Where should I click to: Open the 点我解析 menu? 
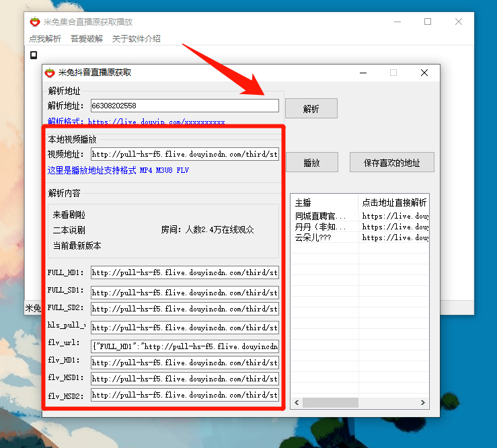45,39
